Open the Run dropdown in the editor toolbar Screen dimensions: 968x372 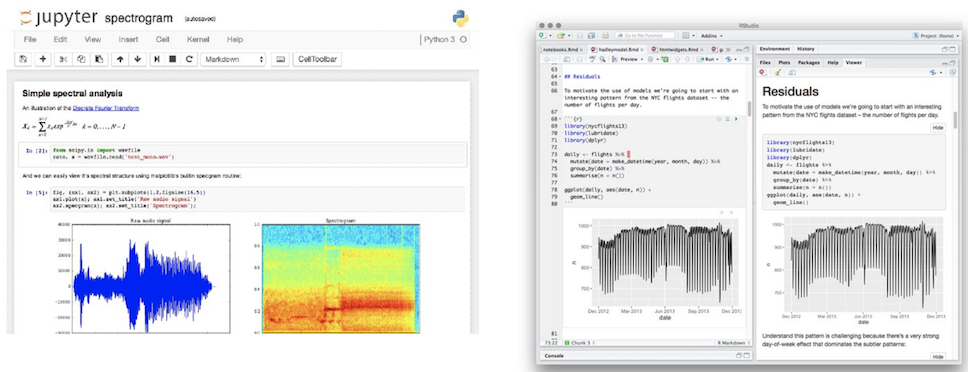coord(707,59)
